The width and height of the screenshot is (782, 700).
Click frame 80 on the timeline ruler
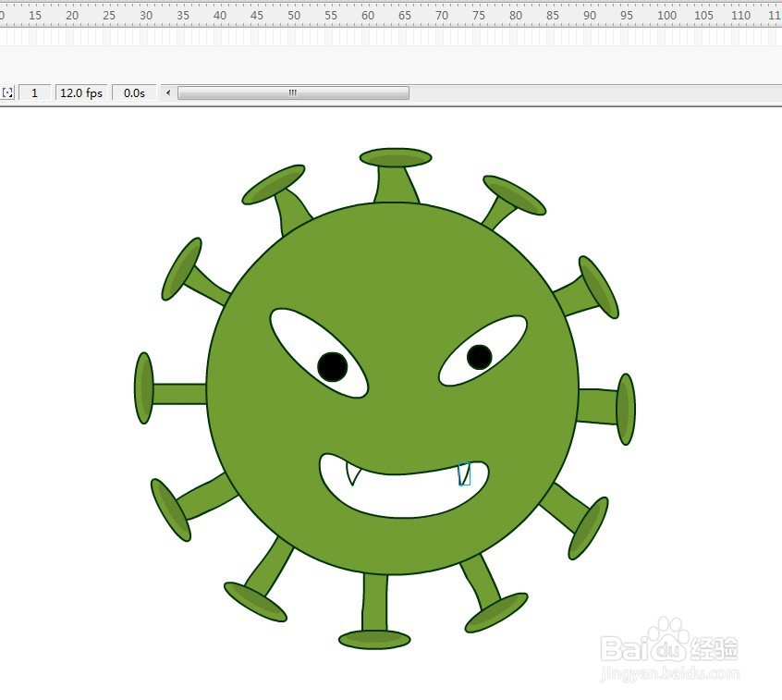point(516,16)
